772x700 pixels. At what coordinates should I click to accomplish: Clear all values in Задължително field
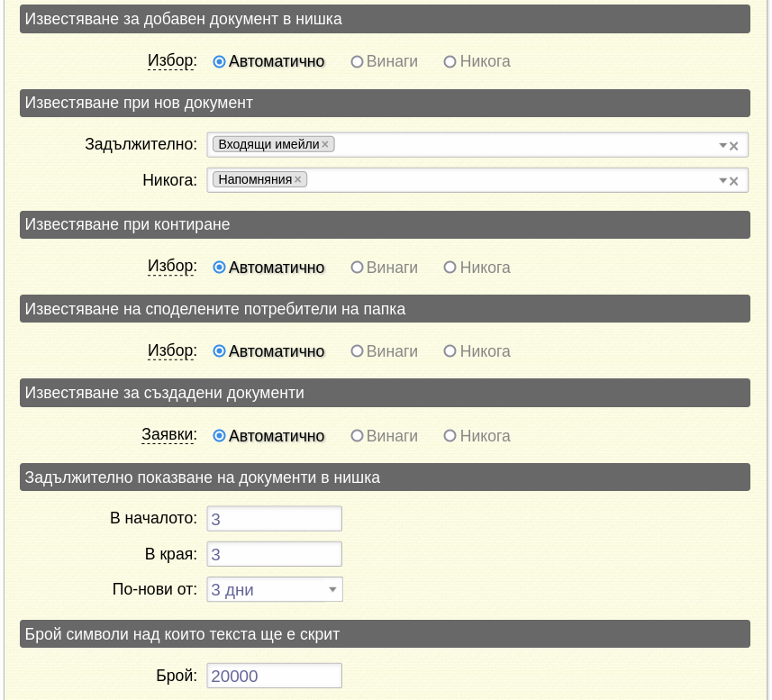point(733,146)
